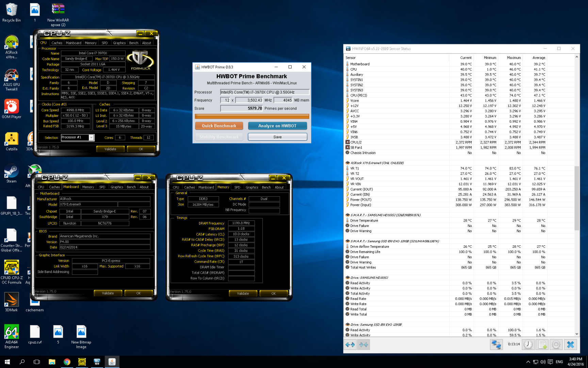The width and height of the screenshot is (588, 368).
Task: Open File Explorer from taskbar
Action: (52, 362)
